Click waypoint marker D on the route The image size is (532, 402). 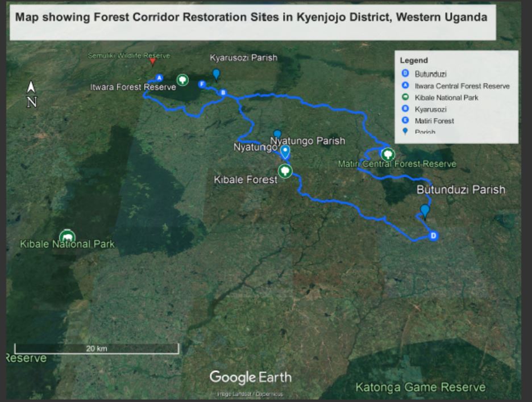pos(433,236)
